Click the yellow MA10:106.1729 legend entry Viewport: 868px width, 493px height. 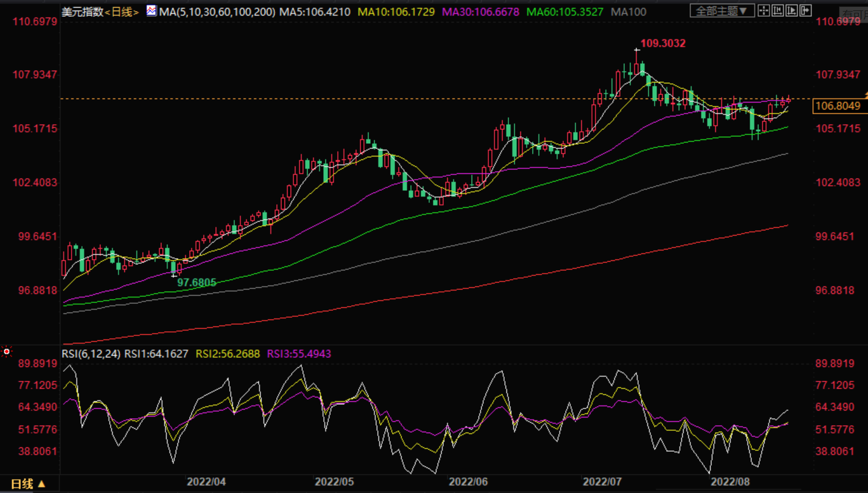click(396, 12)
